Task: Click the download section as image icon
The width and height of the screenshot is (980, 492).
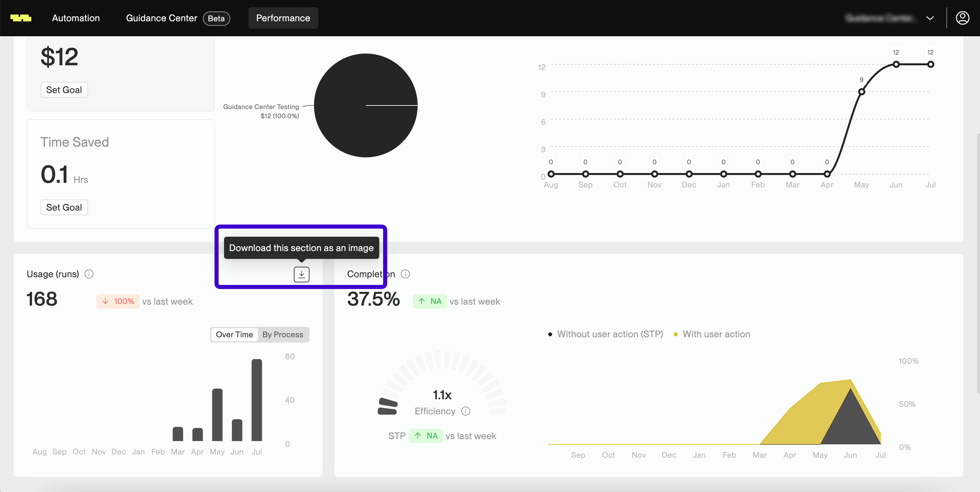Action: (x=301, y=274)
